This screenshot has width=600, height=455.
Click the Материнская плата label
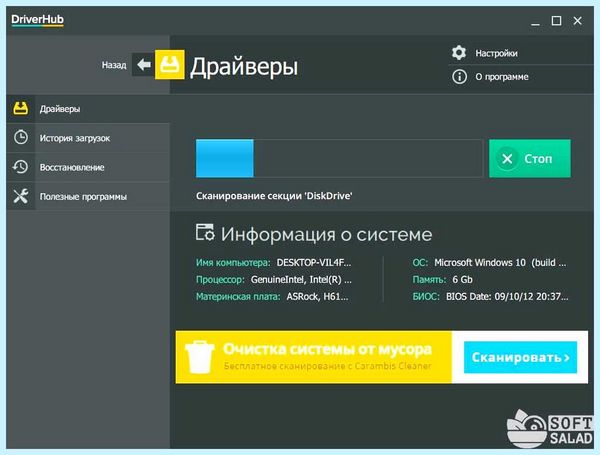(x=238, y=297)
